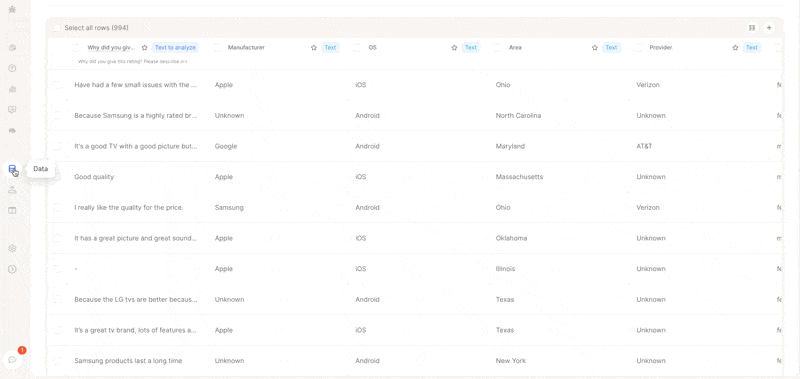Star the Area column
The image size is (800, 379).
click(594, 47)
